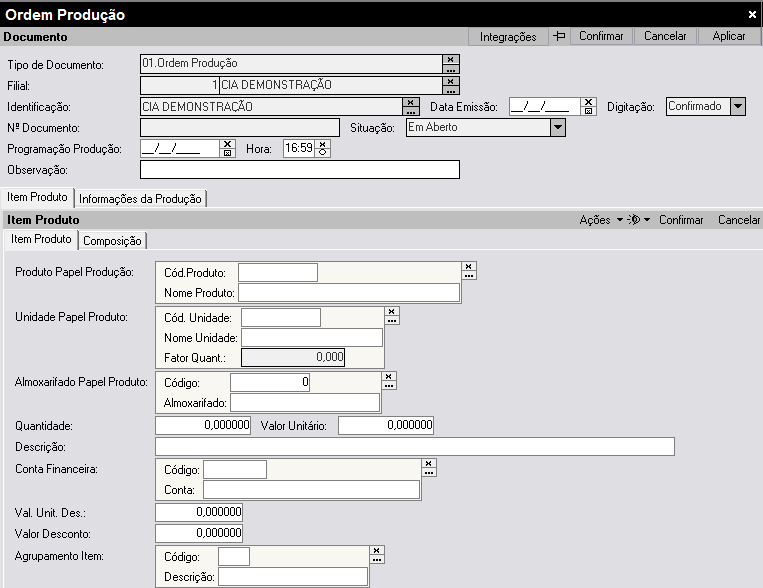Image resolution: width=763 pixels, height=588 pixels.
Task: Clear Conta Financeira with x icon
Action: point(429,463)
